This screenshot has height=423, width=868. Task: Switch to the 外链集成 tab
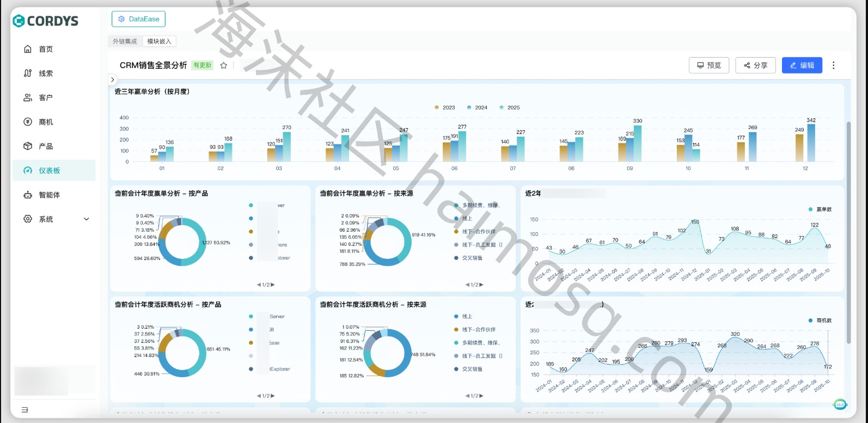125,41
